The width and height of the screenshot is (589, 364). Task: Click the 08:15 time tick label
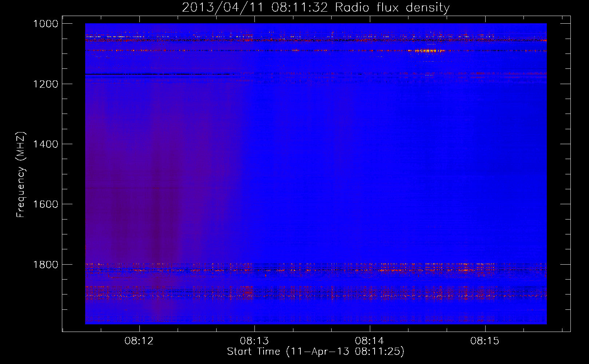(x=485, y=341)
